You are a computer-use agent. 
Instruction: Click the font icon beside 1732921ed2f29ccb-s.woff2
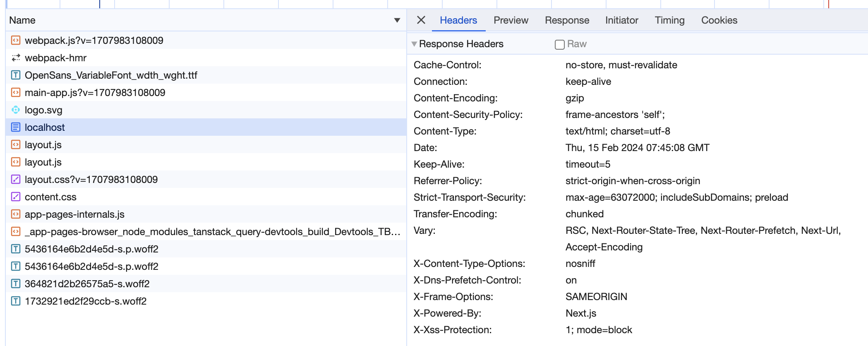16,301
